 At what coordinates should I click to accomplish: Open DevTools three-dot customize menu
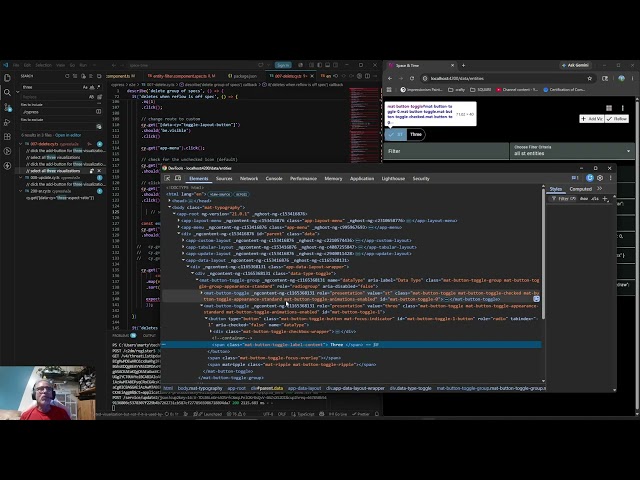611,178
